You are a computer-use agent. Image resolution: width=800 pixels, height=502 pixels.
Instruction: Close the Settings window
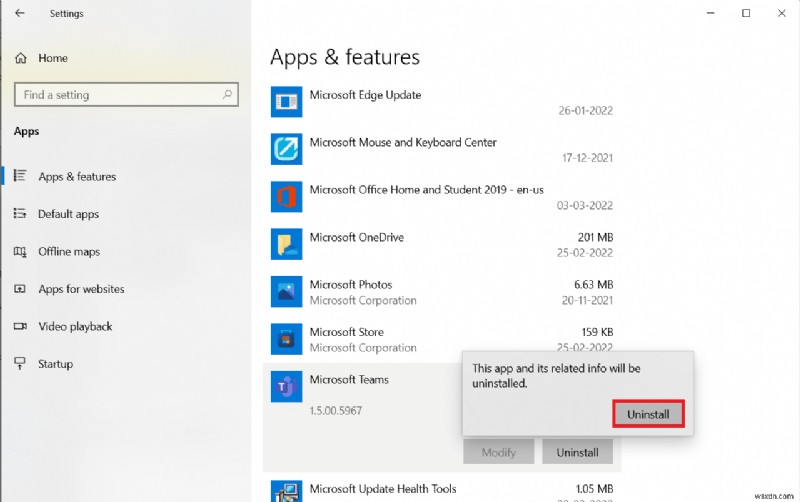coord(782,13)
